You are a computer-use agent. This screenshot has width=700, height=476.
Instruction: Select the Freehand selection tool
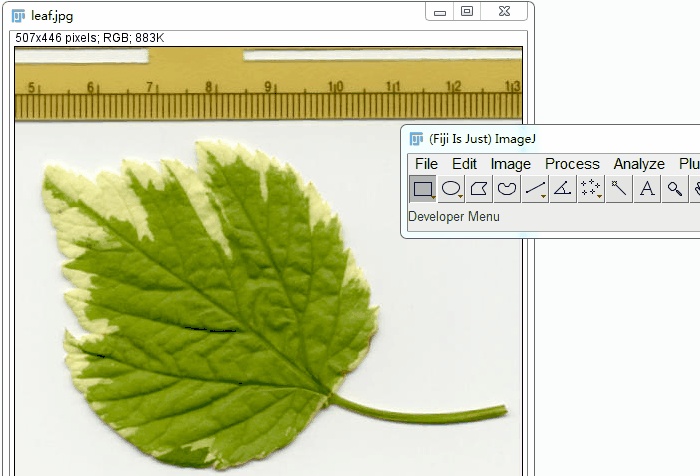point(507,189)
